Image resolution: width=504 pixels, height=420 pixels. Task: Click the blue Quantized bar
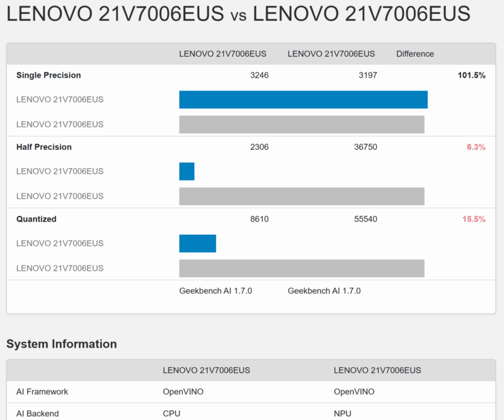(x=198, y=244)
